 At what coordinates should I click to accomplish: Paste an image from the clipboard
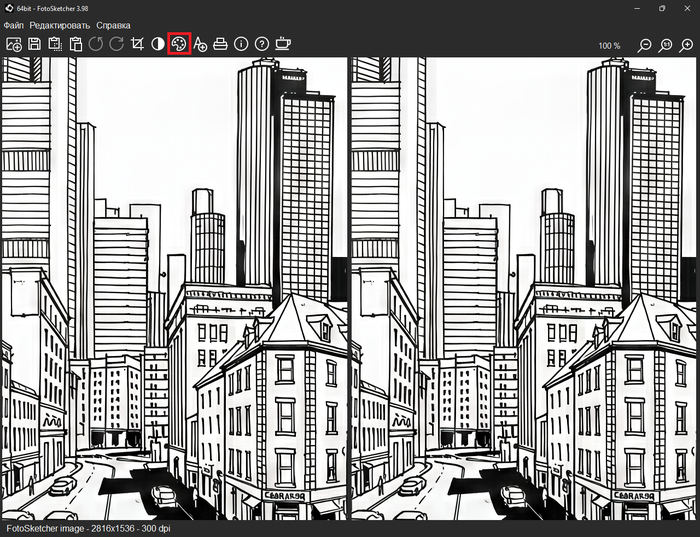pyautogui.click(x=76, y=44)
